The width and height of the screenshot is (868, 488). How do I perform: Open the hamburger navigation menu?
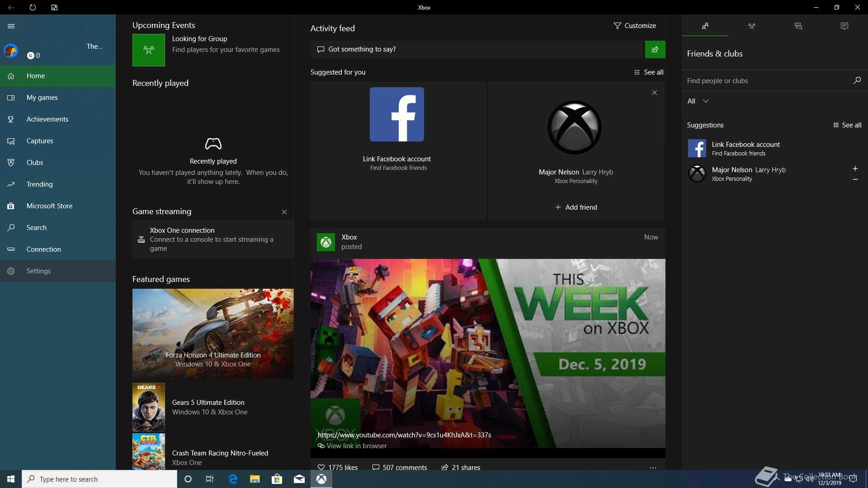click(x=11, y=26)
